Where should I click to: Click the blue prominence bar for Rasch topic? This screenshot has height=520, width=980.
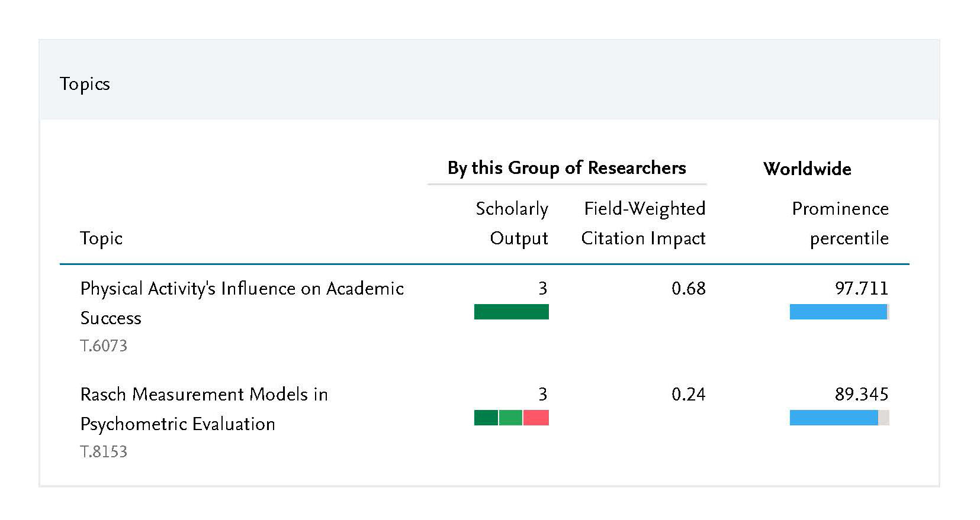834,418
